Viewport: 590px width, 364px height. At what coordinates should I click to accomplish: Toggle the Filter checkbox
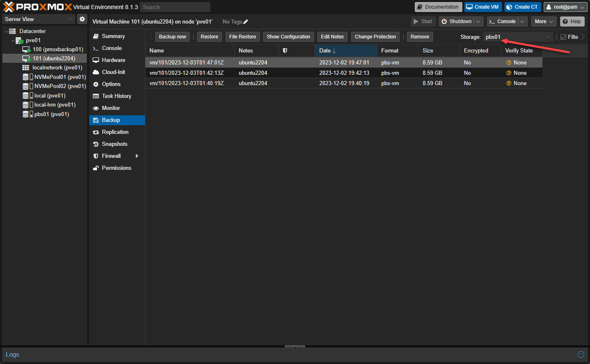pyautogui.click(x=563, y=37)
